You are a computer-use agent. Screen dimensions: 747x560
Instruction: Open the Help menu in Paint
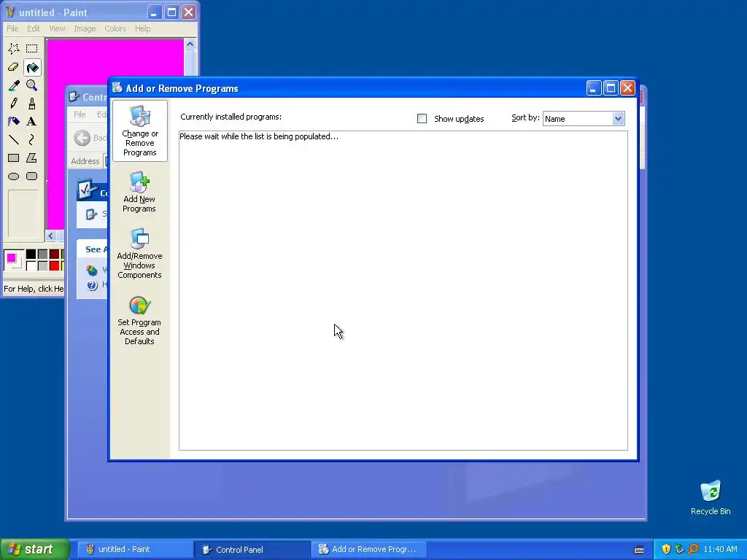pos(142,28)
